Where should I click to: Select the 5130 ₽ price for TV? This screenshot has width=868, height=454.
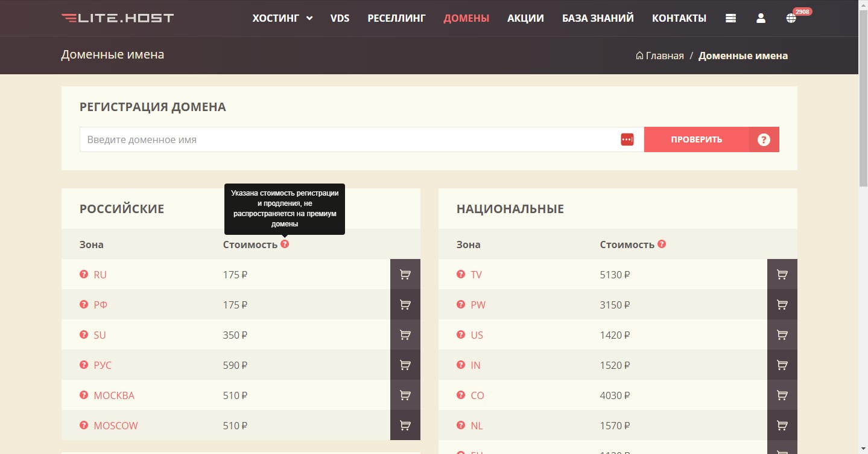[615, 274]
